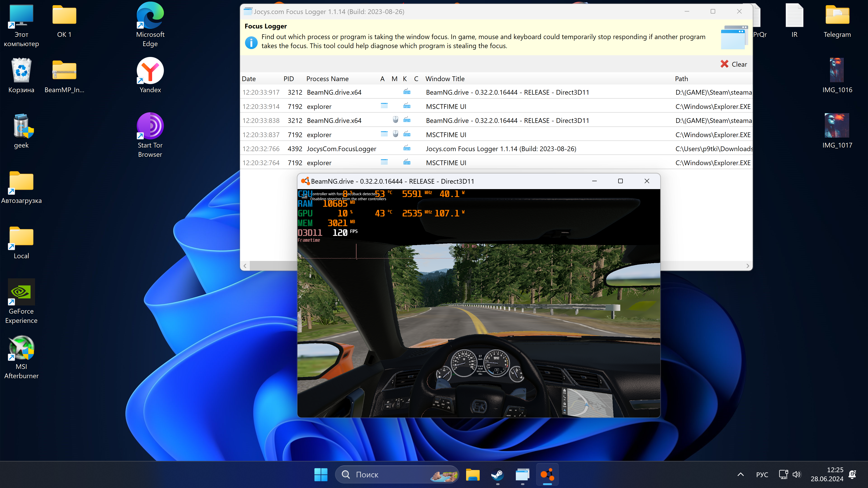Click the Clear button in Focus Logger
This screenshot has width=868, height=488.
[734, 64]
